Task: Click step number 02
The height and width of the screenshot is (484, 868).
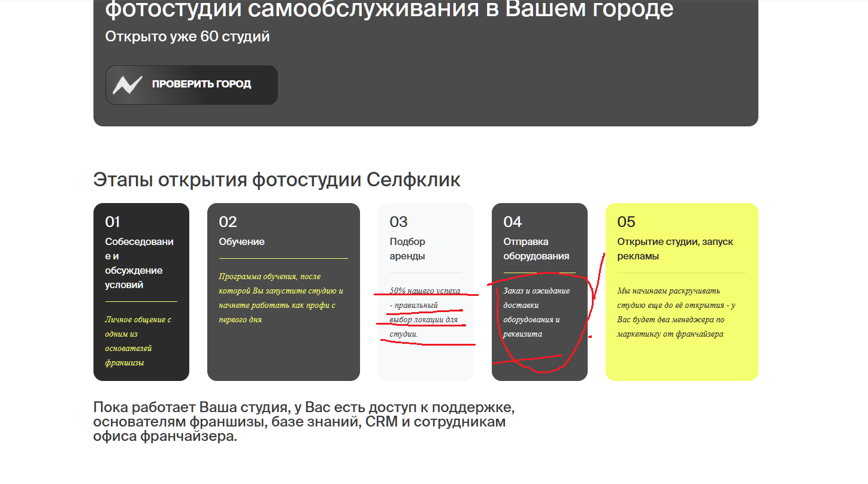Action: [228, 222]
